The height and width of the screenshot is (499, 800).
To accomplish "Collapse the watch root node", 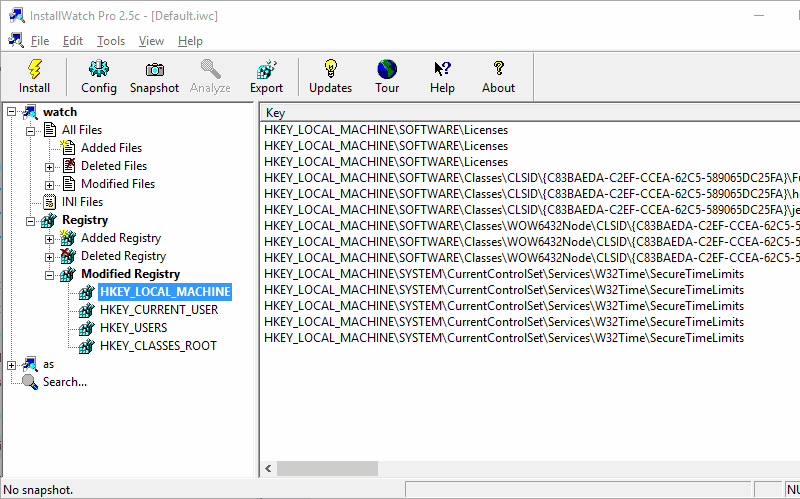I will (11, 112).
